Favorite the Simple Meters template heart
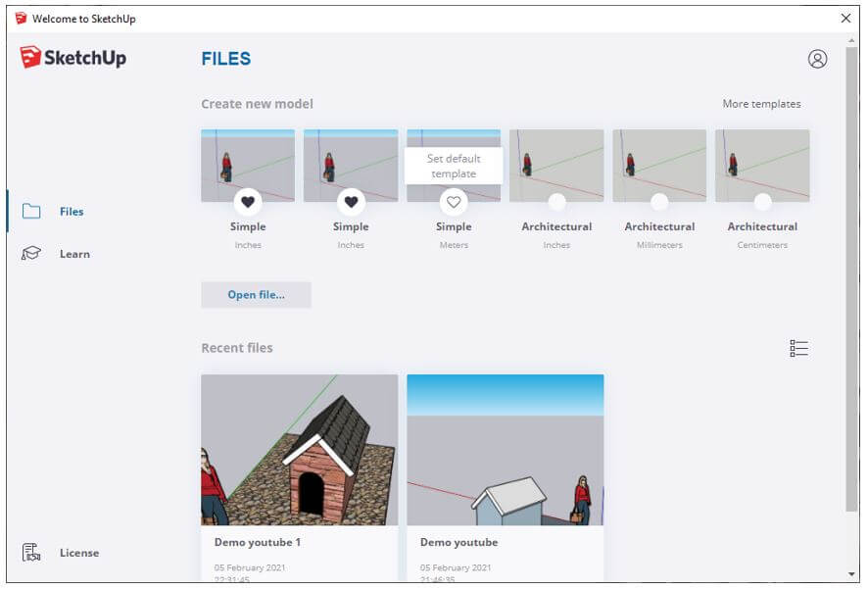Image resolution: width=868 pixels, height=590 pixels. point(454,202)
